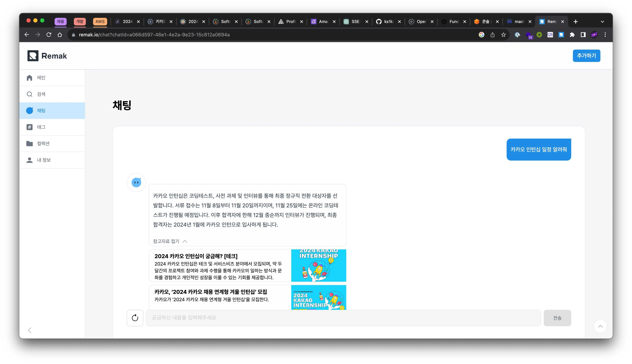Open the tab search dropdown chevron
Viewport: 632px width, 364px height.
point(602,21)
